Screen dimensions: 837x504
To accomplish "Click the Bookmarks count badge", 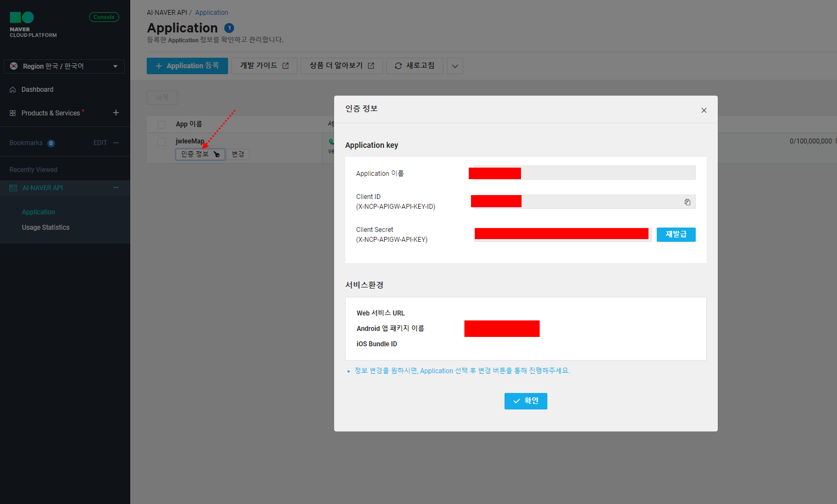I will [51, 143].
